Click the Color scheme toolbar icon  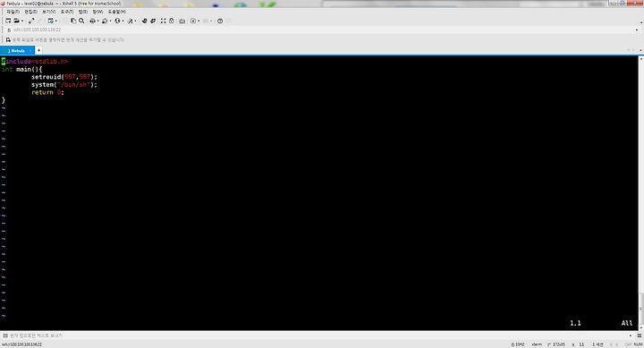click(x=105, y=21)
